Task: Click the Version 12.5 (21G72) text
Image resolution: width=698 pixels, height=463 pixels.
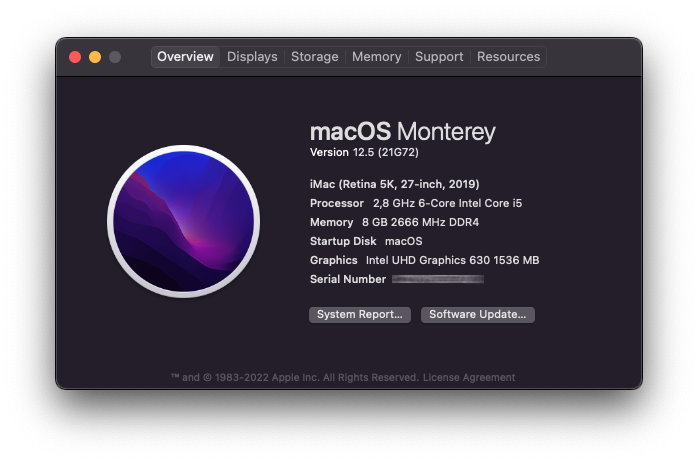Action: (364, 152)
